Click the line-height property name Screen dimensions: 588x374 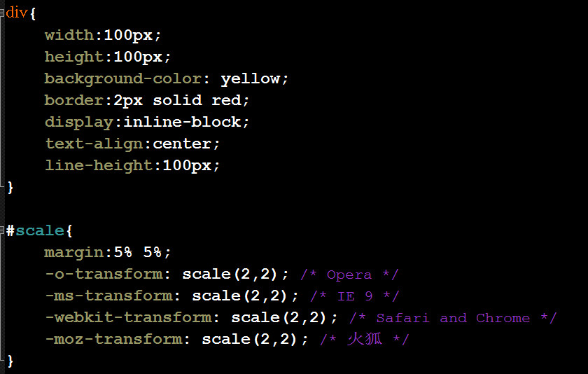coord(98,165)
